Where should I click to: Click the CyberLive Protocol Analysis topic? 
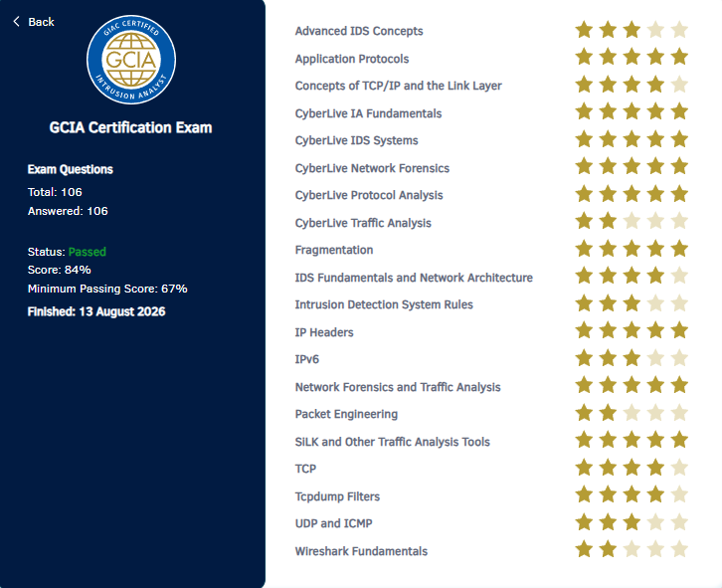(x=369, y=195)
